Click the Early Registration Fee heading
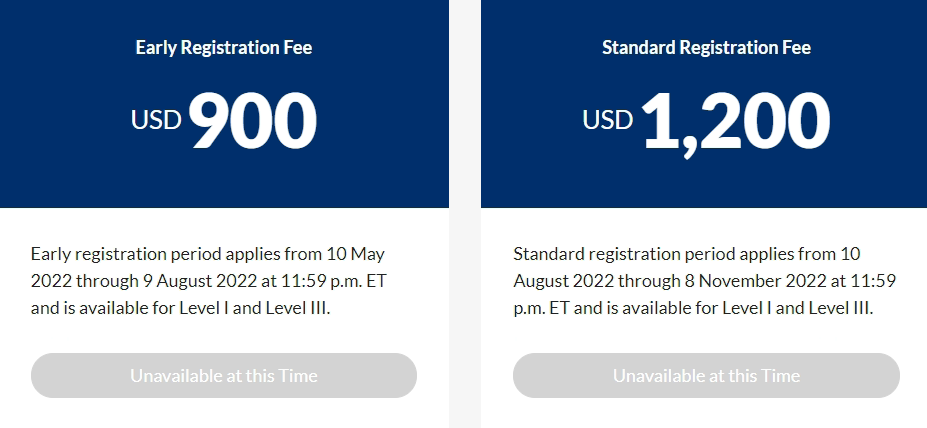The width and height of the screenshot is (927, 428). (224, 47)
